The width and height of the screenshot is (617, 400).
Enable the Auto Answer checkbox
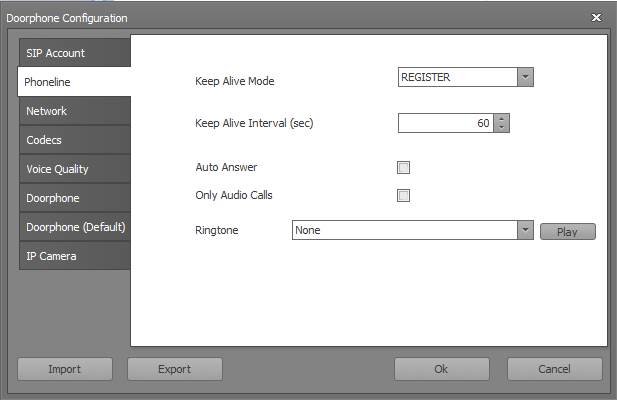pyautogui.click(x=403, y=167)
